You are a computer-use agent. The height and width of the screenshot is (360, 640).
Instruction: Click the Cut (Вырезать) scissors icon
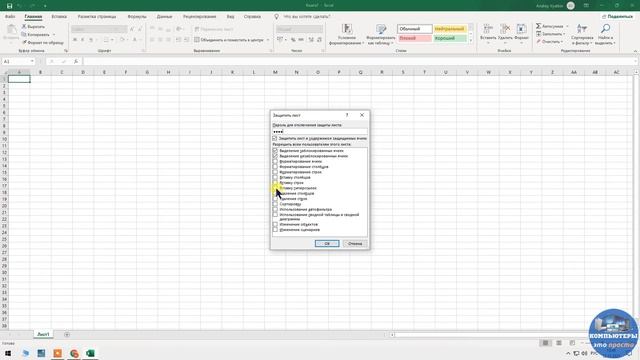(24, 27)
